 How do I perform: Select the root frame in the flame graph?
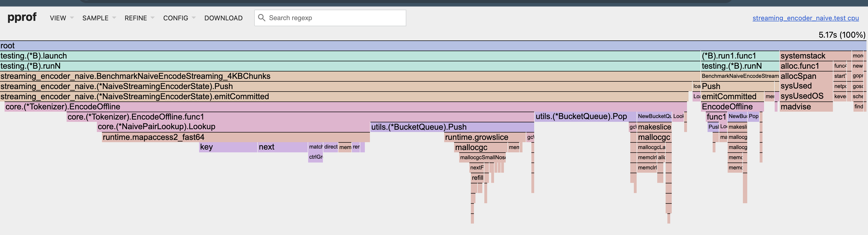point(202,45)
